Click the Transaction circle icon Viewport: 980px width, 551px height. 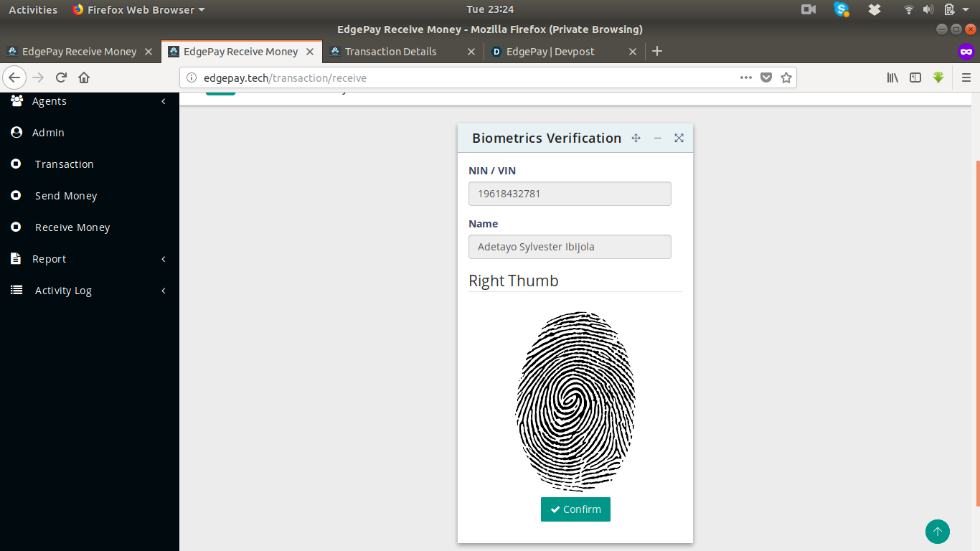(16, 164)
